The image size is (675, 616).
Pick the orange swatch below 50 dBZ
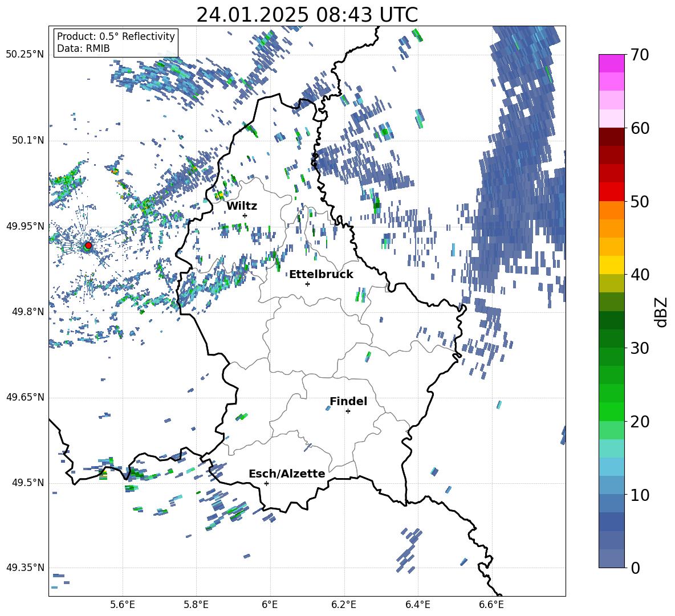point(611,210)
